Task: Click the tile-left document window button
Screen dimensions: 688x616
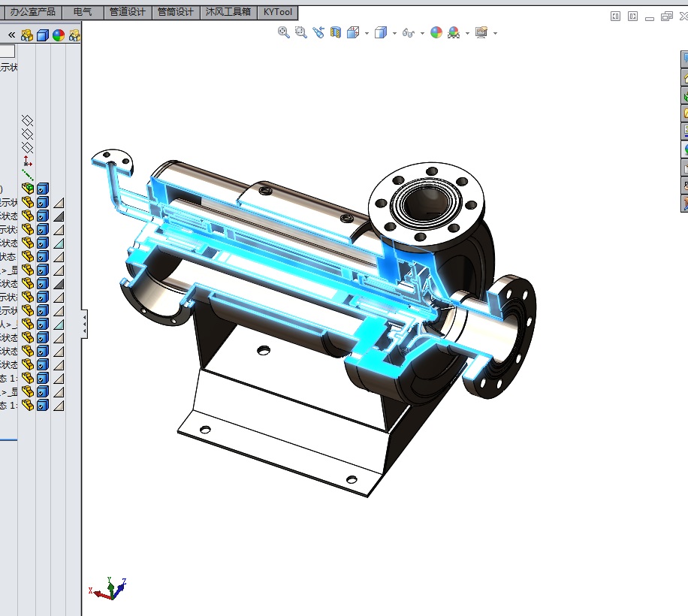Action: 615,17
